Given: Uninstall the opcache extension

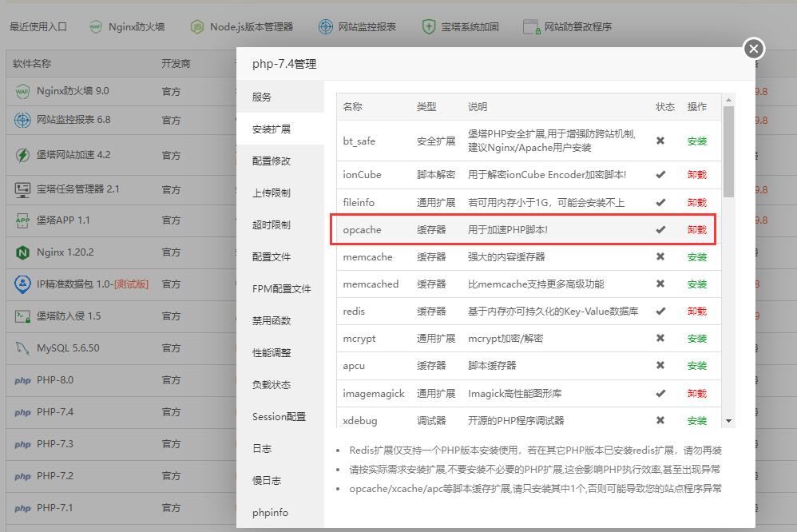Looking at the screenshot, I should point(697,230).
